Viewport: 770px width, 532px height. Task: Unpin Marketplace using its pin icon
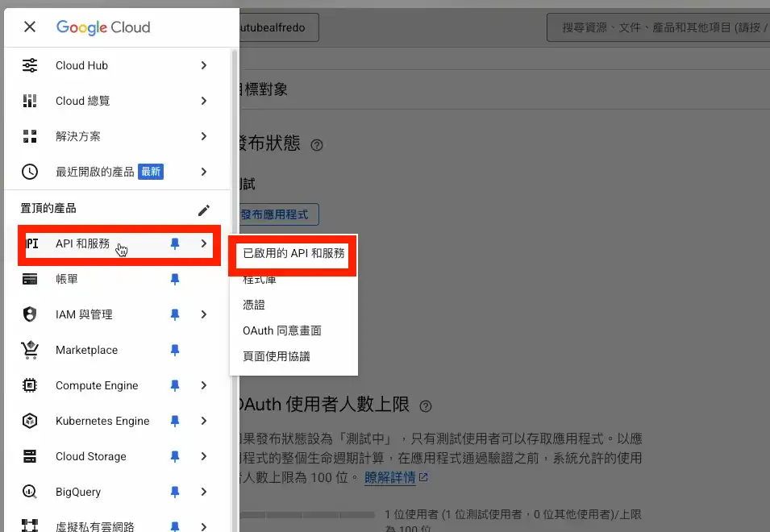tap(175, 350)
